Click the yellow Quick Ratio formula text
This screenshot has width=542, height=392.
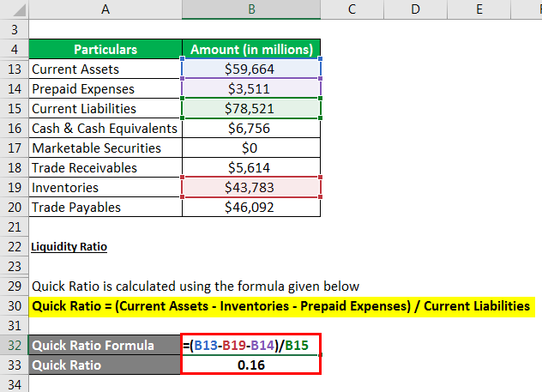click(x=280, y=306)
